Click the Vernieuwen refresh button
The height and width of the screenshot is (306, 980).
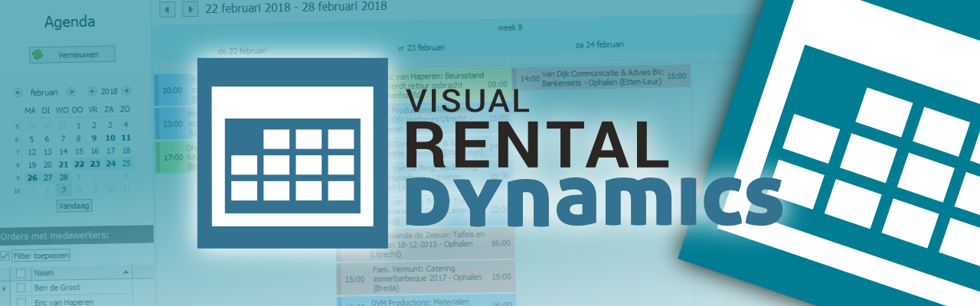pyautogui.click(x=72, y=54)
